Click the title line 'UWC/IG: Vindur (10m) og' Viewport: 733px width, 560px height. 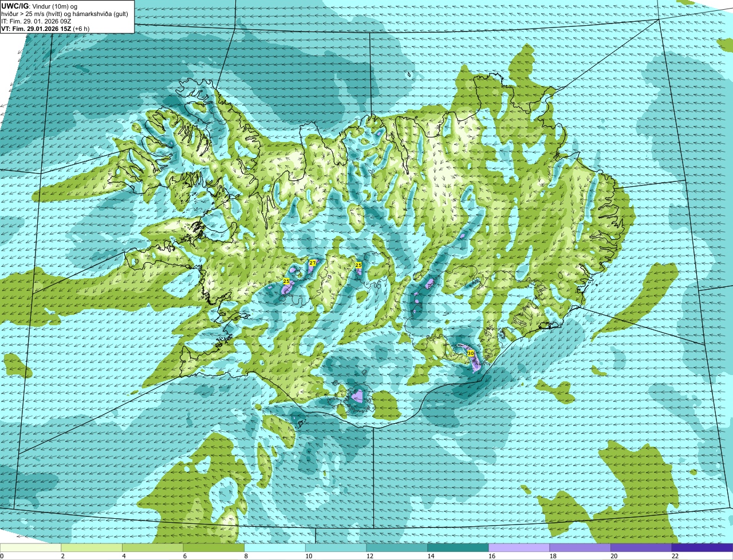click(x=41, y=6)
